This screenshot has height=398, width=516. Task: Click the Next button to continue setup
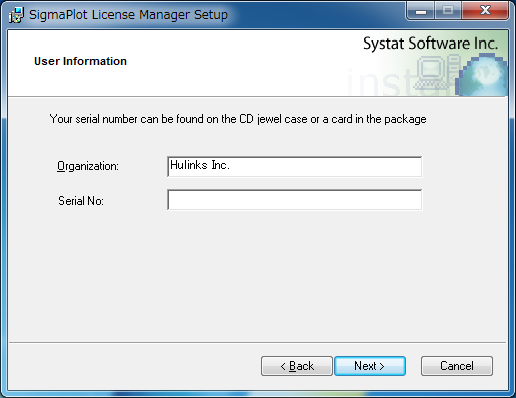370,366
